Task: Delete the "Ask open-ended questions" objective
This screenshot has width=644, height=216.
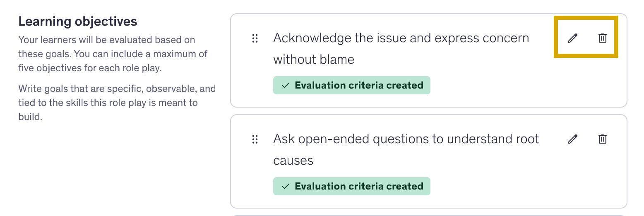Action: [x=603, y=139]
